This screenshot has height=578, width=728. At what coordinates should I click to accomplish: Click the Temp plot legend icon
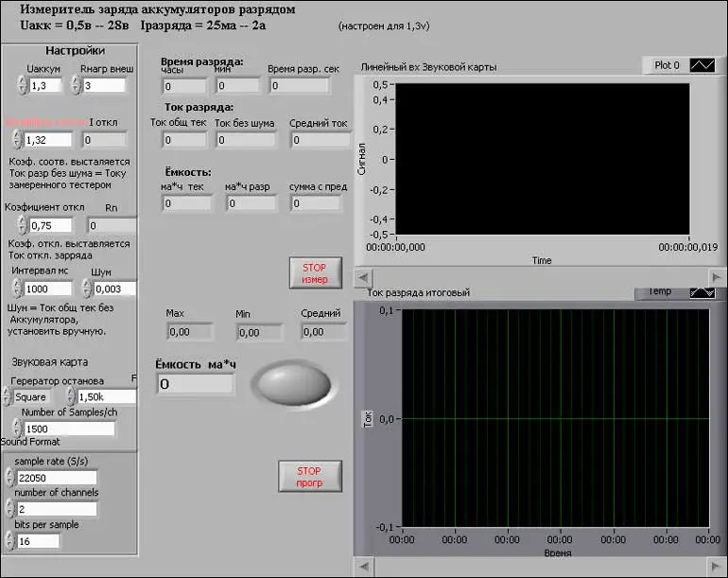pos(702,292)
